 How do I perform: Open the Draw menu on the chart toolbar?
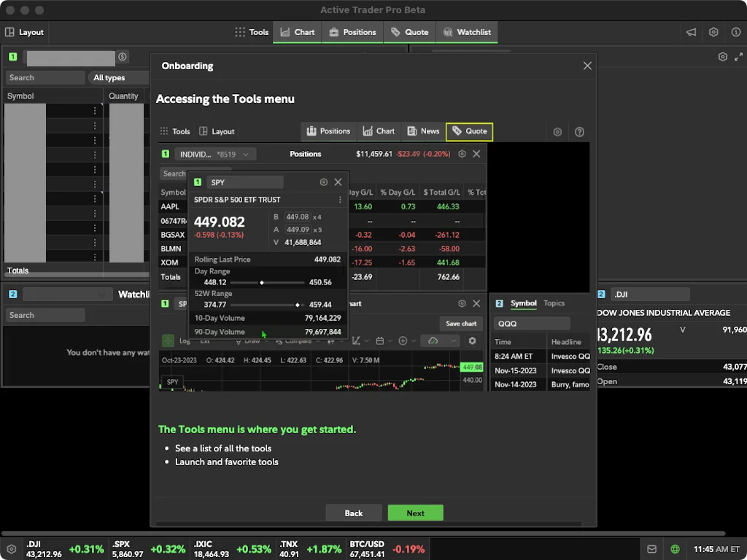coord(257,341)
